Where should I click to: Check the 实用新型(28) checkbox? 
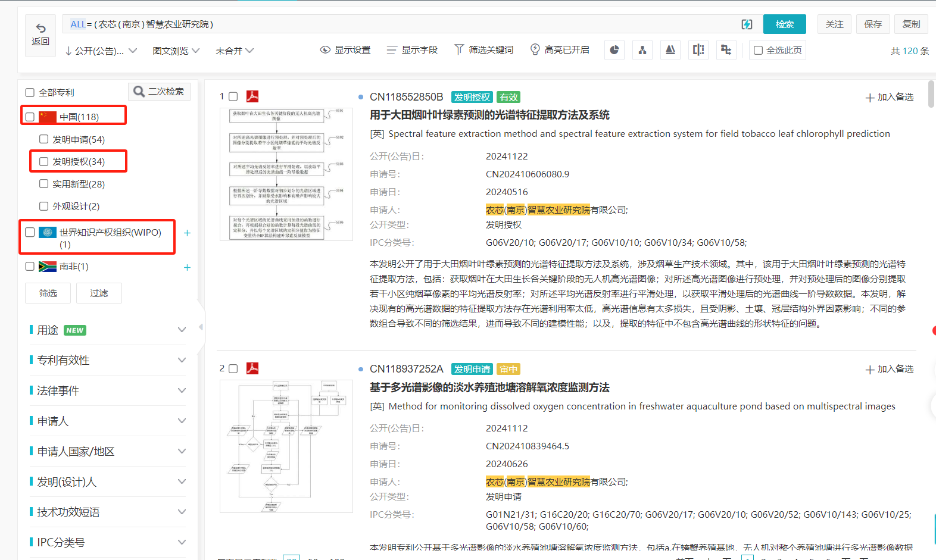pos(43,183)
